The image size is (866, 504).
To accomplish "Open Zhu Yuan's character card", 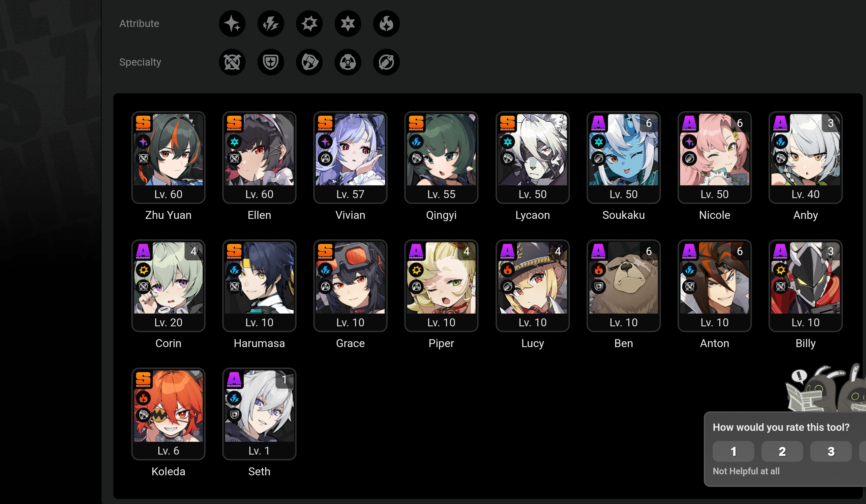I will (x=168, y=157).
